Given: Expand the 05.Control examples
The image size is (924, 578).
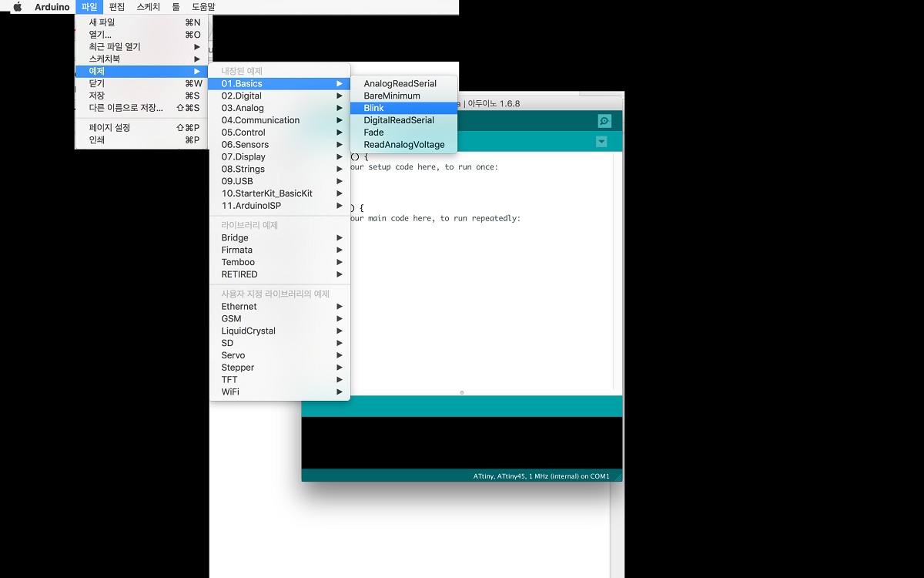Looking at the screenshot, I should click(x=280, y=133).
